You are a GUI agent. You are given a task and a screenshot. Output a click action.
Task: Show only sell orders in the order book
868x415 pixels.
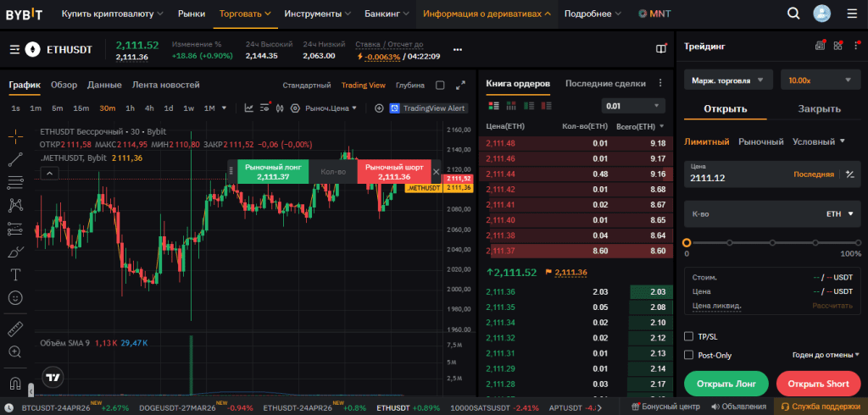(x=546, y=105)
